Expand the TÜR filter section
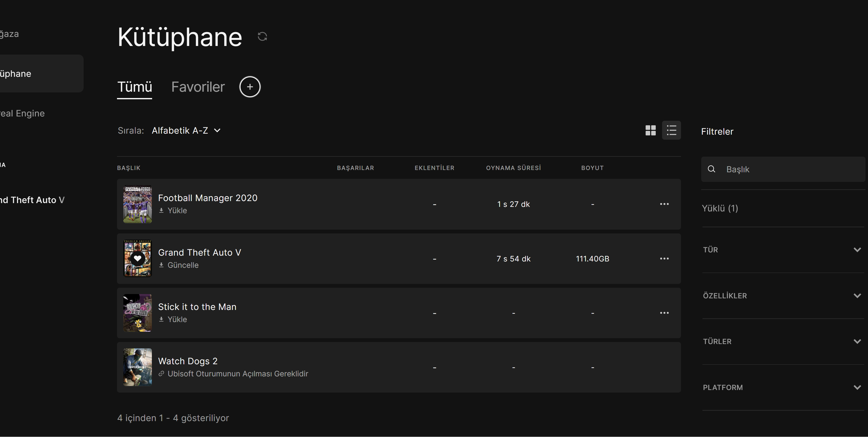The height and width of the screenshot is (437, 868). point(782,250)
